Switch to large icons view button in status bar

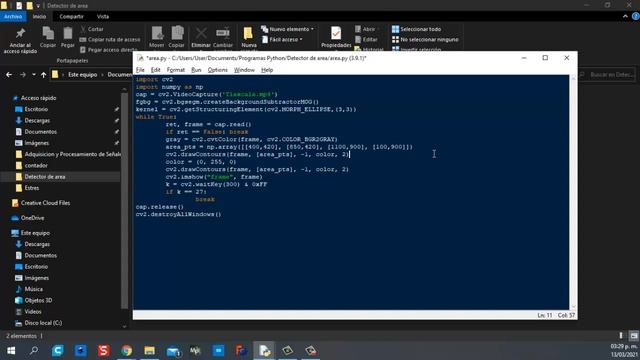coord(633,336)
